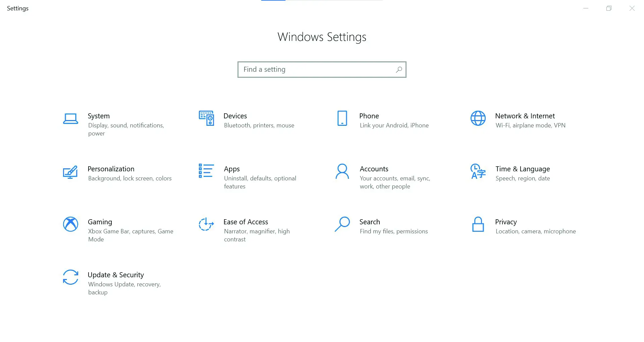The image size is (644, 342).
Task: Select the Privacy title
Action: pos(506,222)
